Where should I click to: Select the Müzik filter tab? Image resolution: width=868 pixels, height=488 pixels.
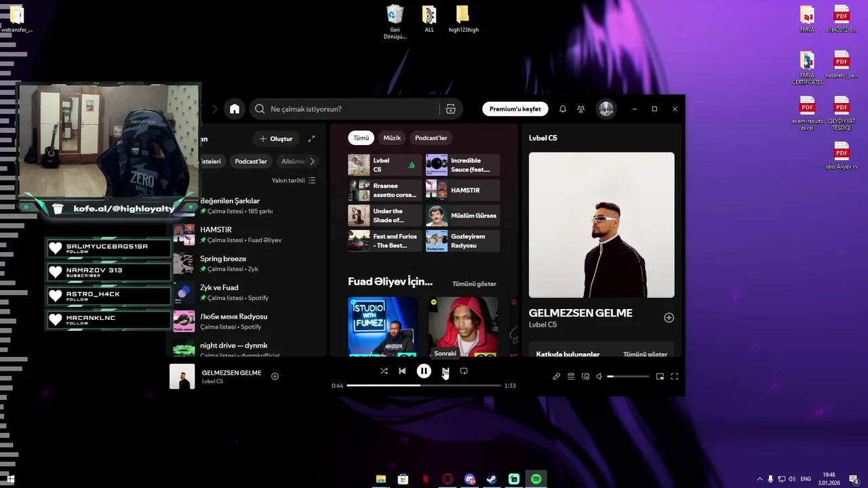pyautogui.click(x=392, y=138)
